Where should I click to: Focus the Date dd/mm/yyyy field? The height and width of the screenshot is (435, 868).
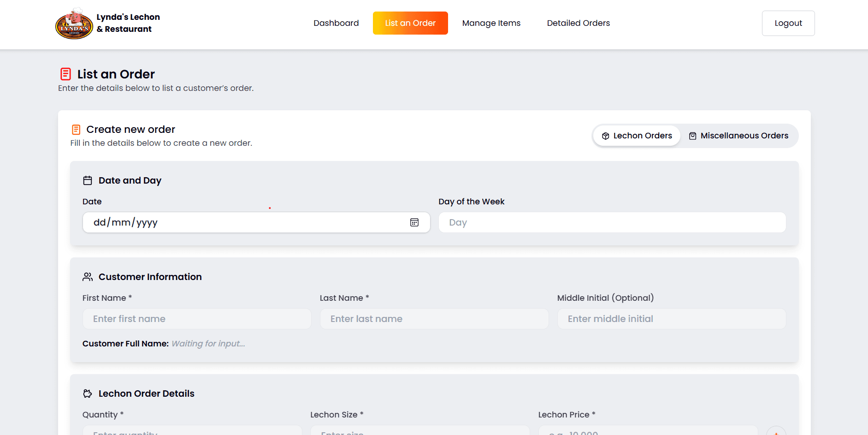point(244,222)
